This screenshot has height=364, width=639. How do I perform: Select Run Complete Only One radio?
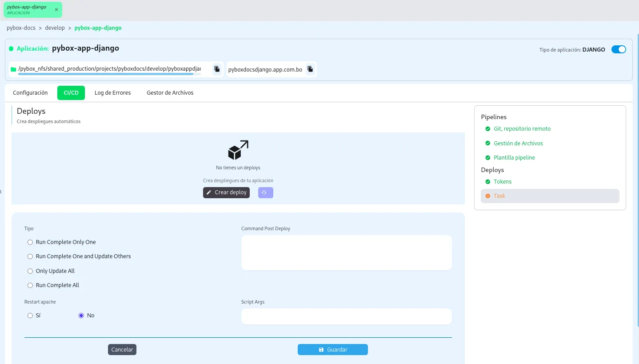click(x=30, y=242)
